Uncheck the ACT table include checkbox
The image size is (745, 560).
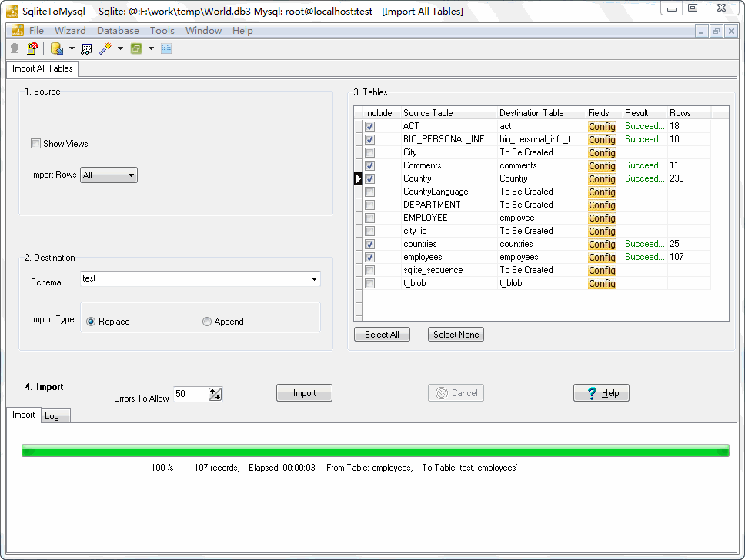pos(369,126)
